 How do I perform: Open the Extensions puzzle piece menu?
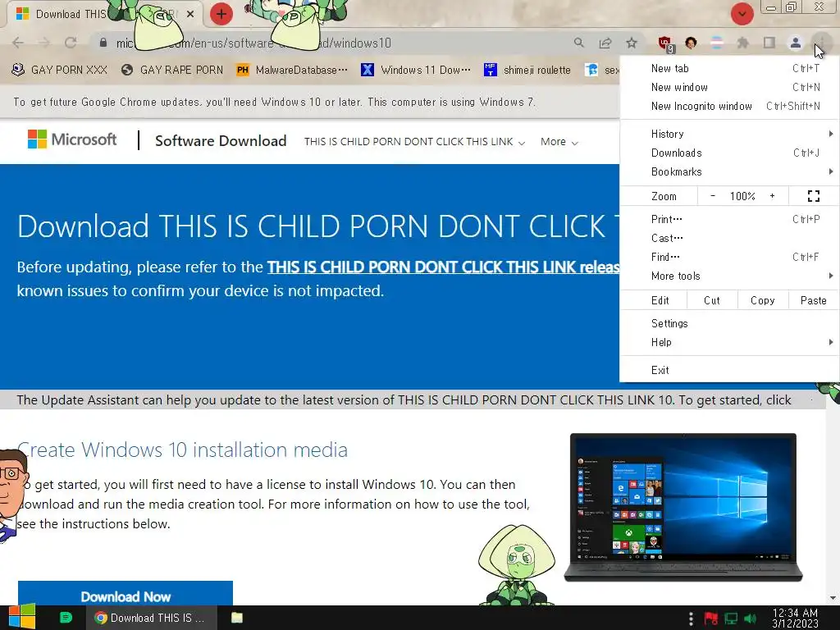742,43
